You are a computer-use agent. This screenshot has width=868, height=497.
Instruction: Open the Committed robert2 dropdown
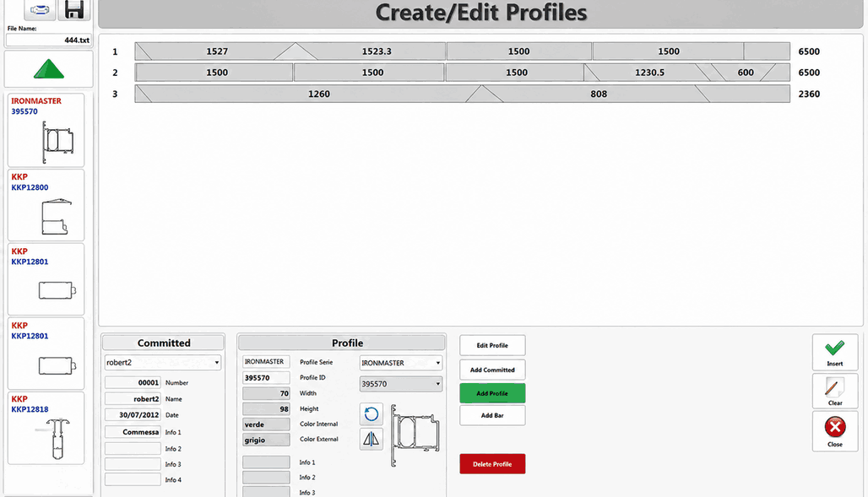click(x=163, y=363)
